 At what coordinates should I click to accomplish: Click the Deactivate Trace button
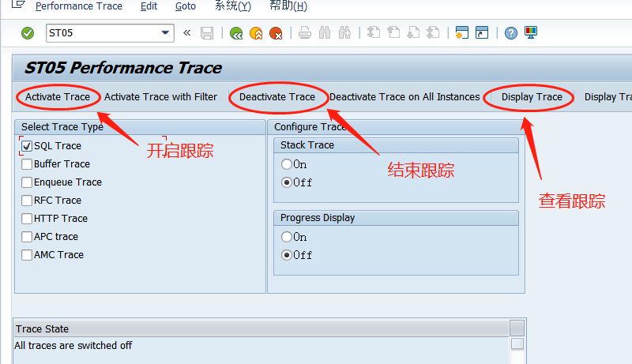(x=277, y=97)
